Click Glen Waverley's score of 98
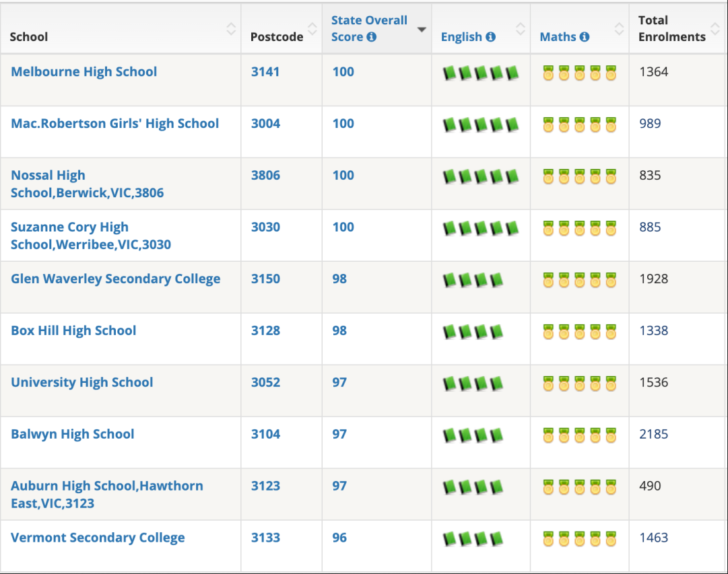The width and height of the screenshot is (728, 574). (339, 279)
